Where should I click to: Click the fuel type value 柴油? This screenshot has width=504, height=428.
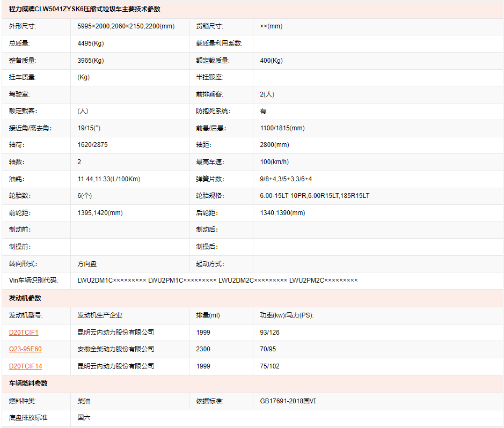pyautogui.click(x=84, y=401)
